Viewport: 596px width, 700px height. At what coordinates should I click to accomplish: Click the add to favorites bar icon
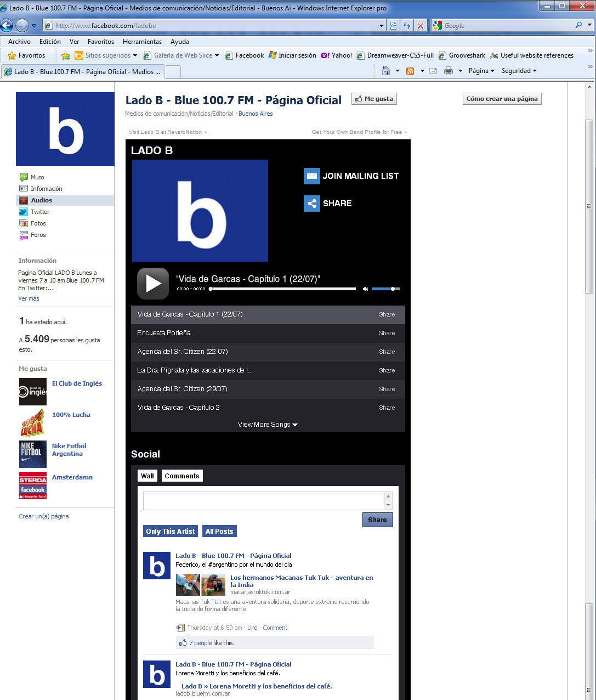point(66,55)
